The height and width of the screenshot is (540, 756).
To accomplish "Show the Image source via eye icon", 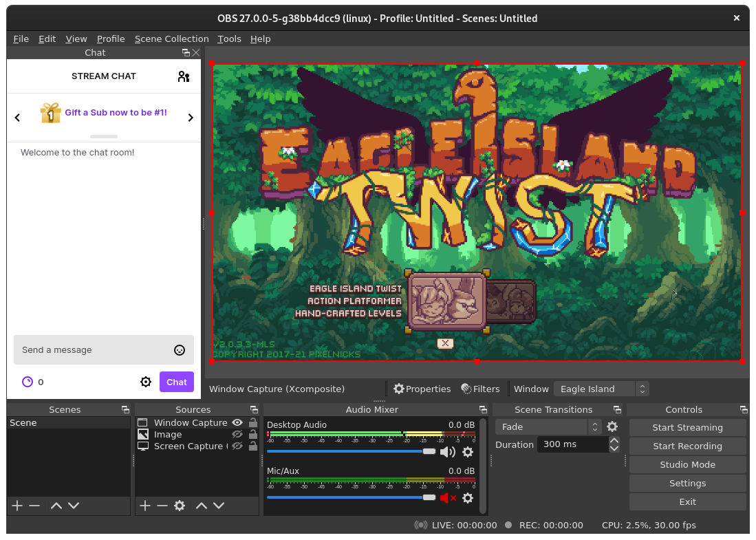I will (237, 435).
